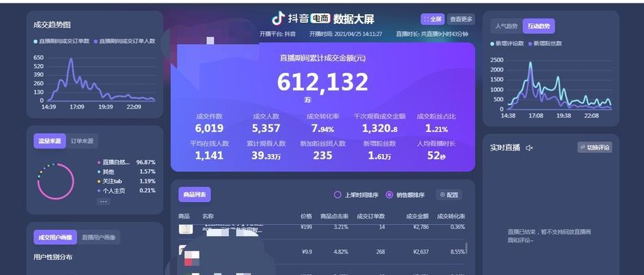Click 名称 column header
Viewport: 644px width, 275px height.
click(208, 216)
